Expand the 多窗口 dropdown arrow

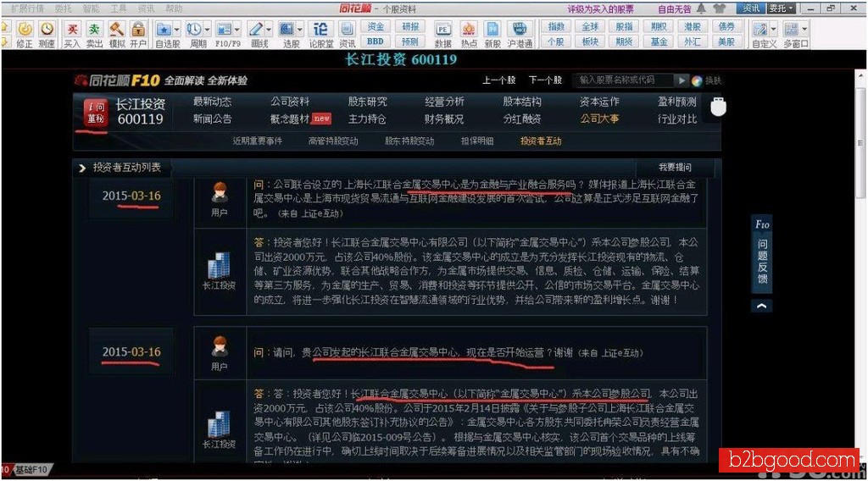pyautogui.click(x=804, y=30)
